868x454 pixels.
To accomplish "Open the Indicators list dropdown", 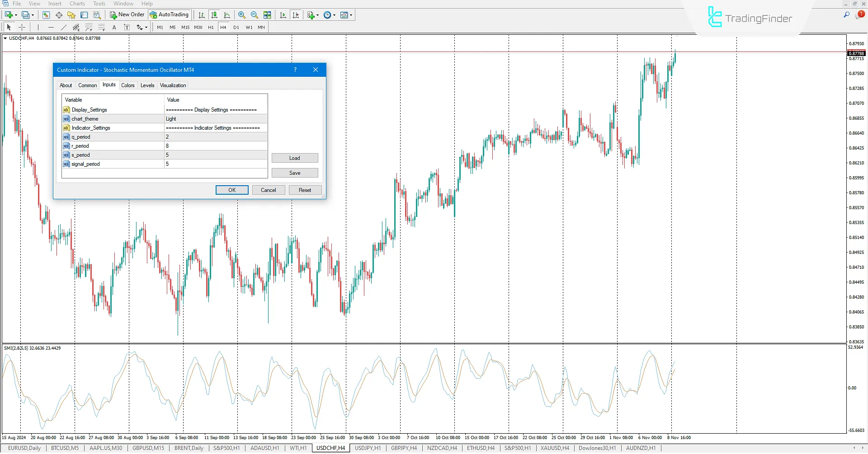I will (x=310, y=14).
